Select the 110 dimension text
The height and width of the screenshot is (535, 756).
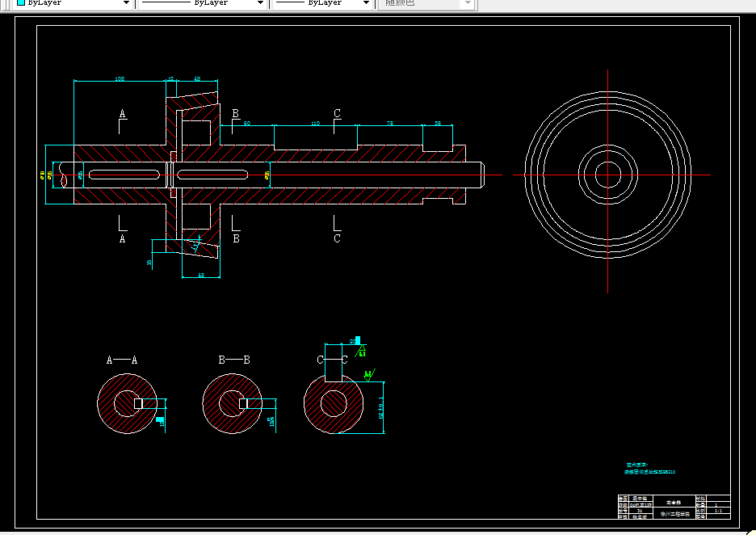click(x=315, y=123)
